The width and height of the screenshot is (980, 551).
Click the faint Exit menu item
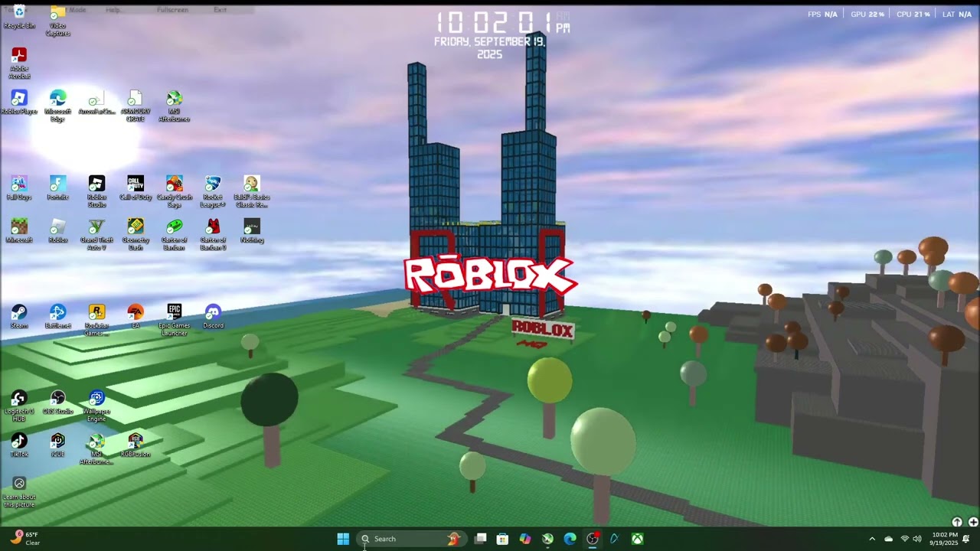(x=220, y=10)
